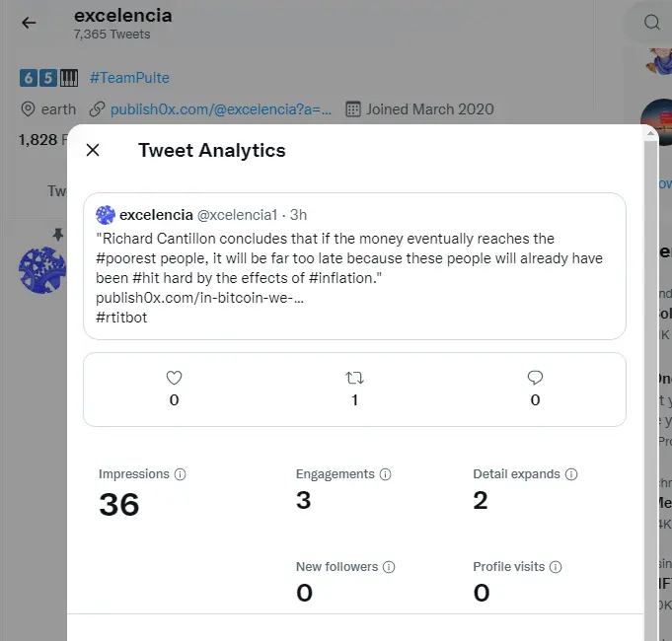The image size is (672, 641).
Task: Click the #inflation hashtag in the tweet
Action: click(x=342, y=278)
